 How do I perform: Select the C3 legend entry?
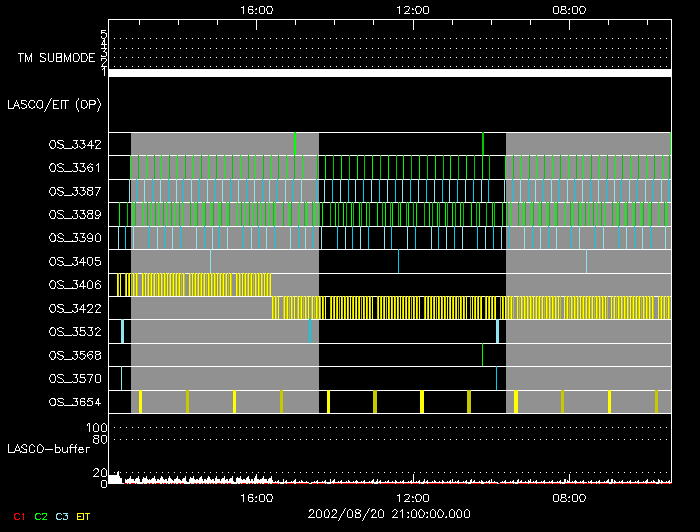(x=62, y=516)
